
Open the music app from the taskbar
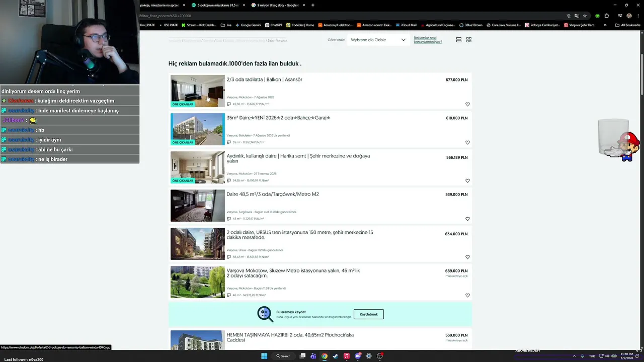coord(347,356)
